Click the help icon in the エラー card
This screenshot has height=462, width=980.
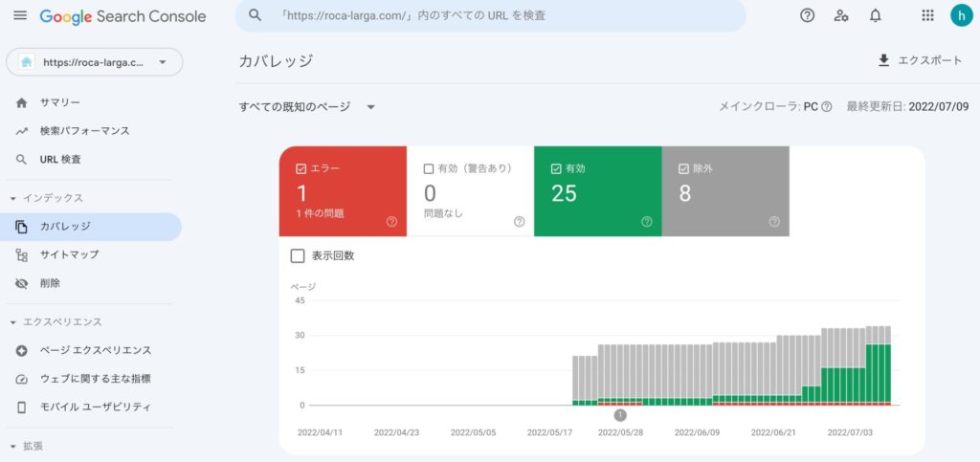pyautogui.click(x=391, y=222)
